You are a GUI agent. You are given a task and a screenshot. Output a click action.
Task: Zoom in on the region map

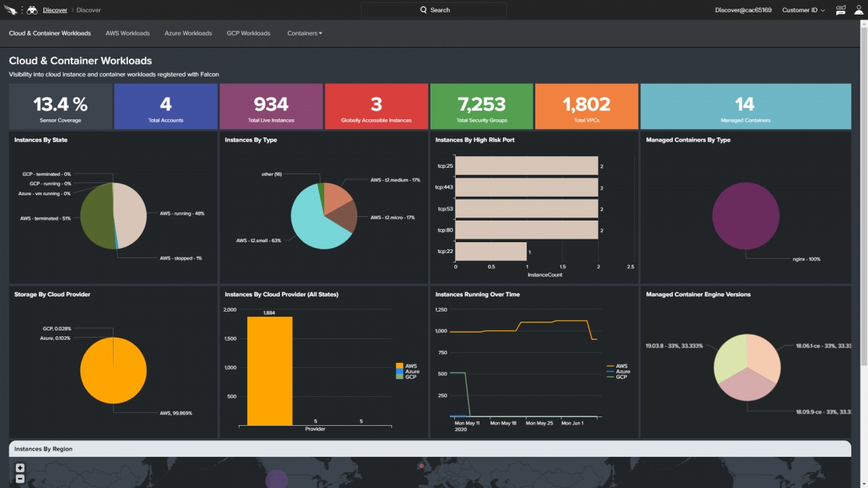tap(20, 468)
